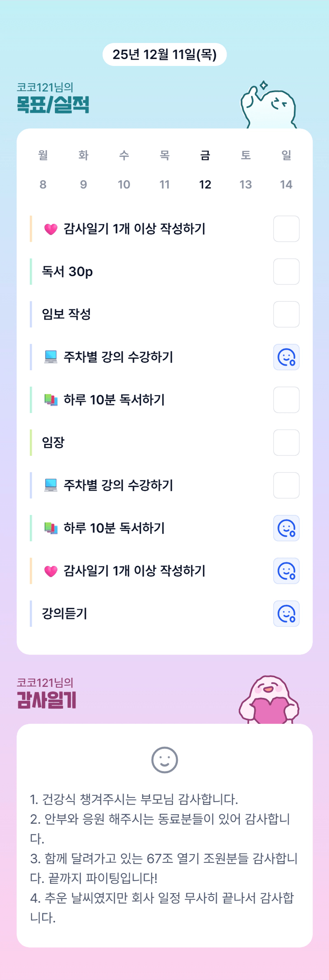Switch to Monday 8 in the week bar

[x=43, y=184]
